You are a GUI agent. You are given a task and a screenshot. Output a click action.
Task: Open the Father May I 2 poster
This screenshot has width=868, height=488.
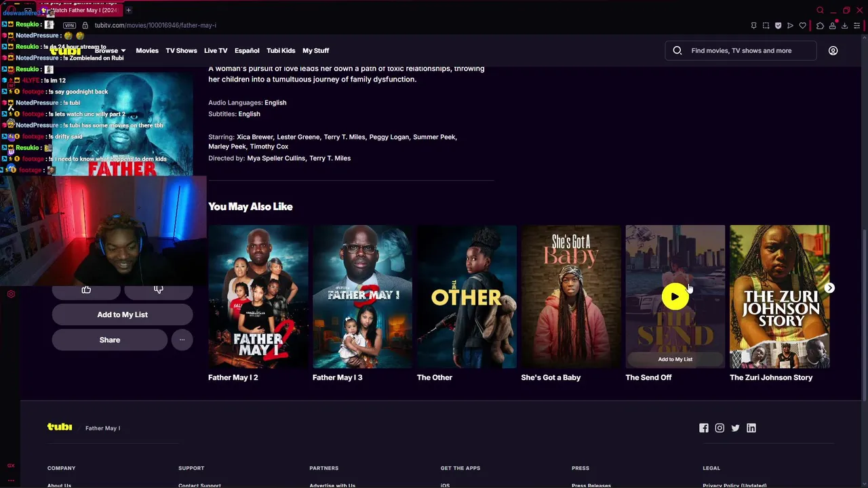pos(258,296)
